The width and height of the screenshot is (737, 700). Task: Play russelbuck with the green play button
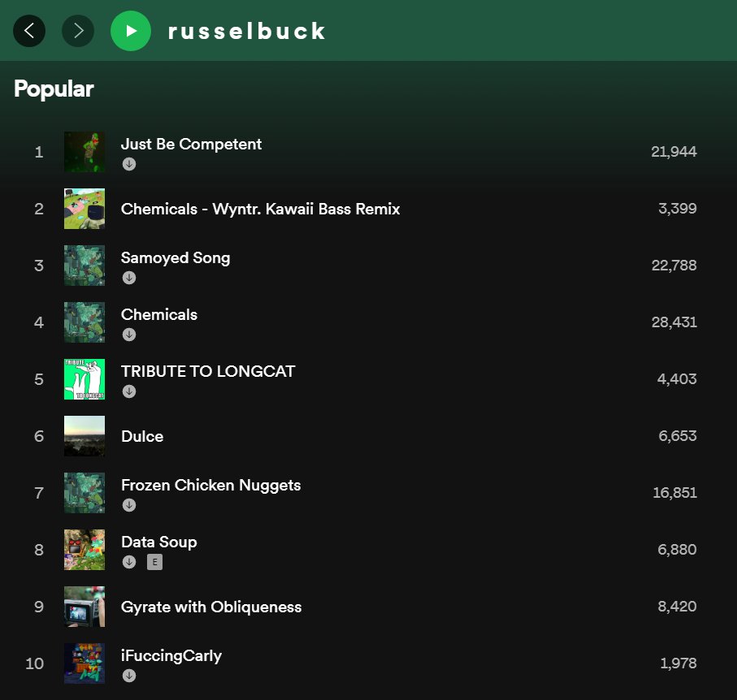click(131, 31)
